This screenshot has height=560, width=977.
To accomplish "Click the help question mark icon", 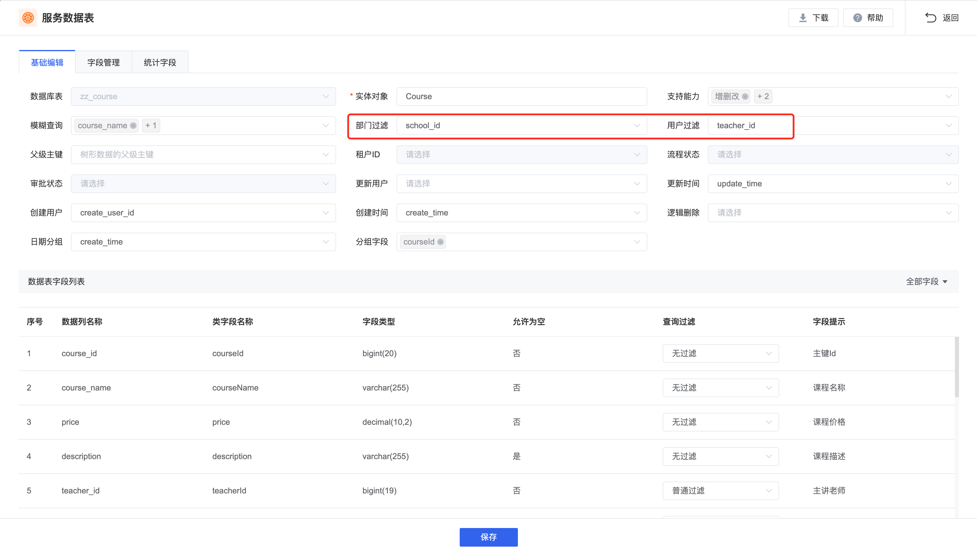I will coord(857,18).
